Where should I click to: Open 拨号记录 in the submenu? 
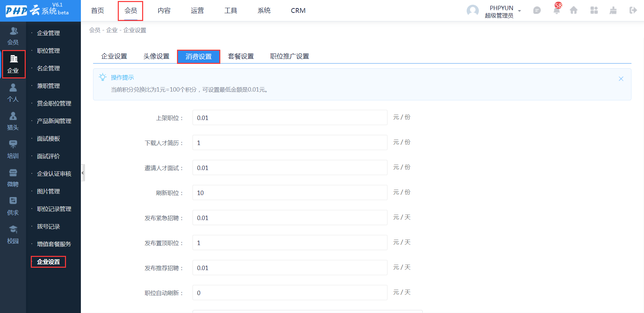pos(48,226)
